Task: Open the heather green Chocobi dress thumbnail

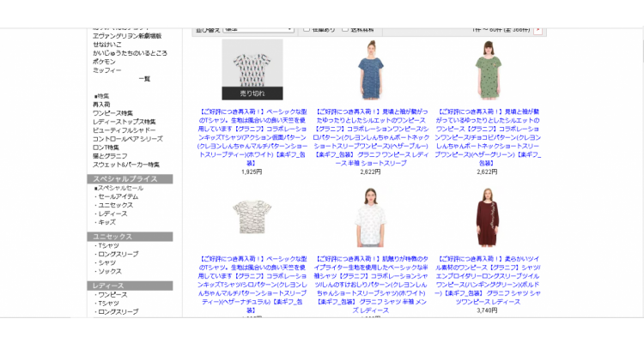Action: pyautogui.click(x=488, y=69)
